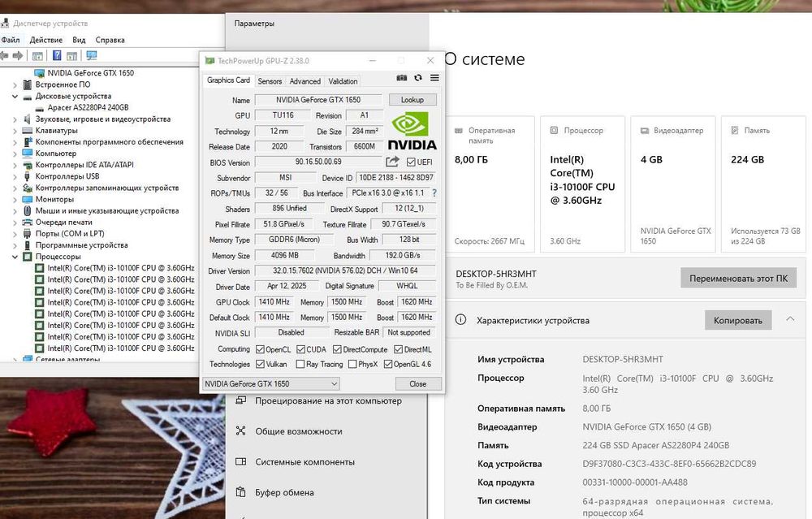
Task: Expand the Порты (COM и LPT) node
Action: (x=15, y=234)
